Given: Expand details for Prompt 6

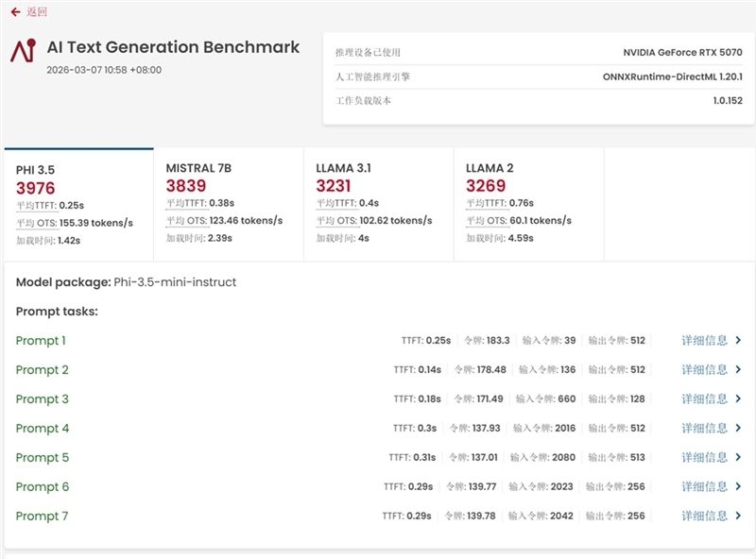Looking at the screenshot, I should [702, 487].
